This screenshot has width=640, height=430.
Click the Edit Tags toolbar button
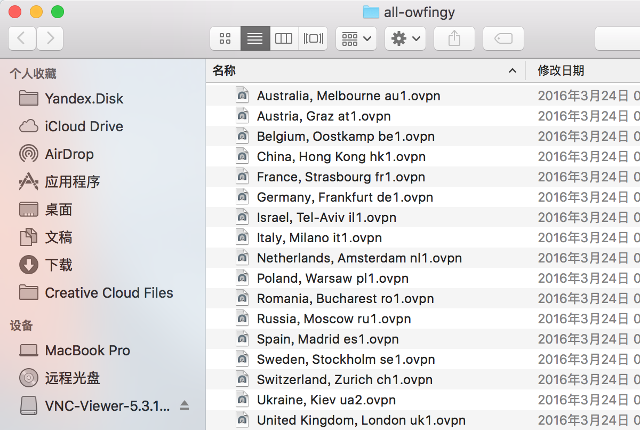[503, 38]
